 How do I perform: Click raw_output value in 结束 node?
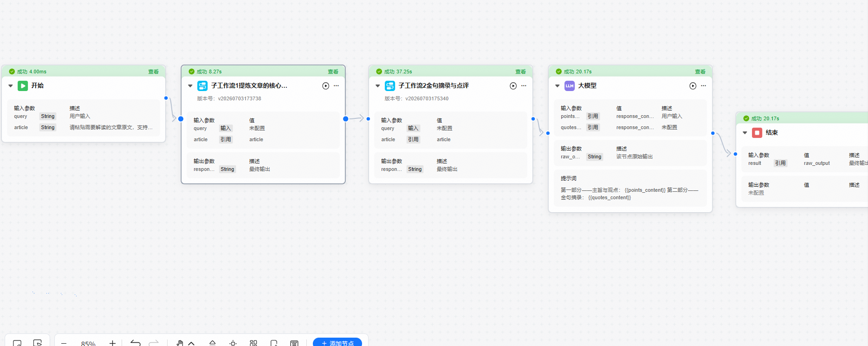(817, 163)
